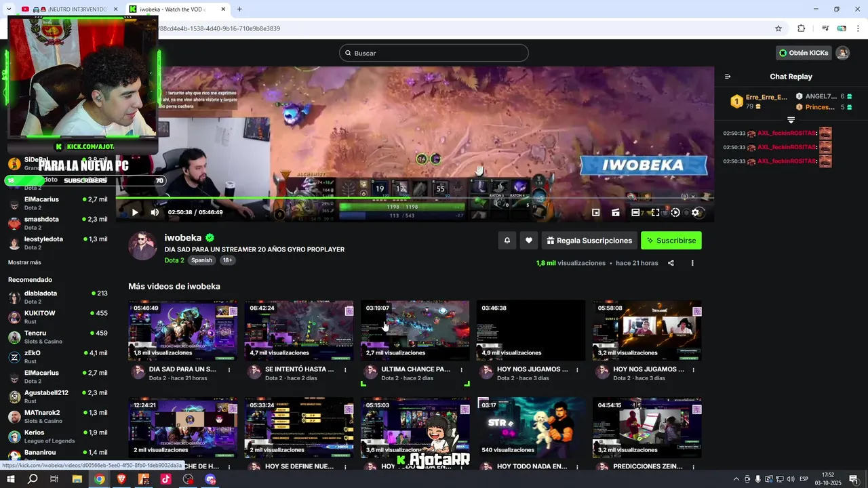Open Chrome extensions puzzle icon
The height and width of the screenshot is (488, 868).
tap(802, 28)
